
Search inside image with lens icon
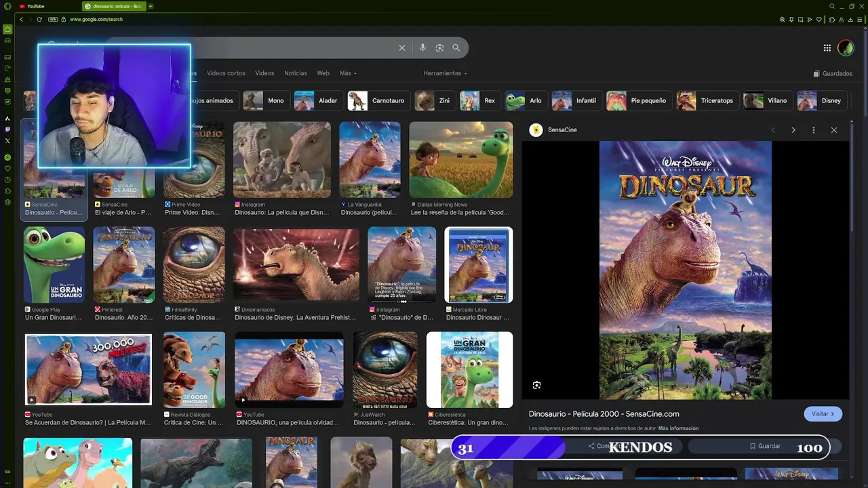click(x=536, y=385)
